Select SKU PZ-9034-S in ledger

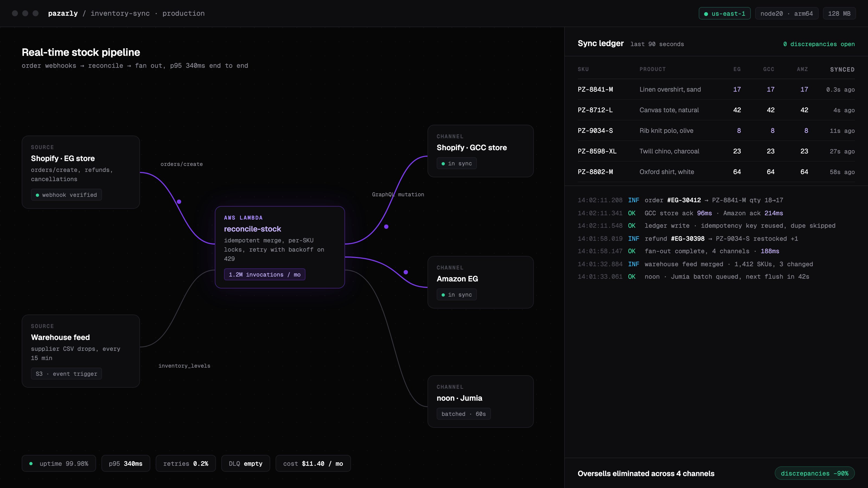(x=595, y=130)
